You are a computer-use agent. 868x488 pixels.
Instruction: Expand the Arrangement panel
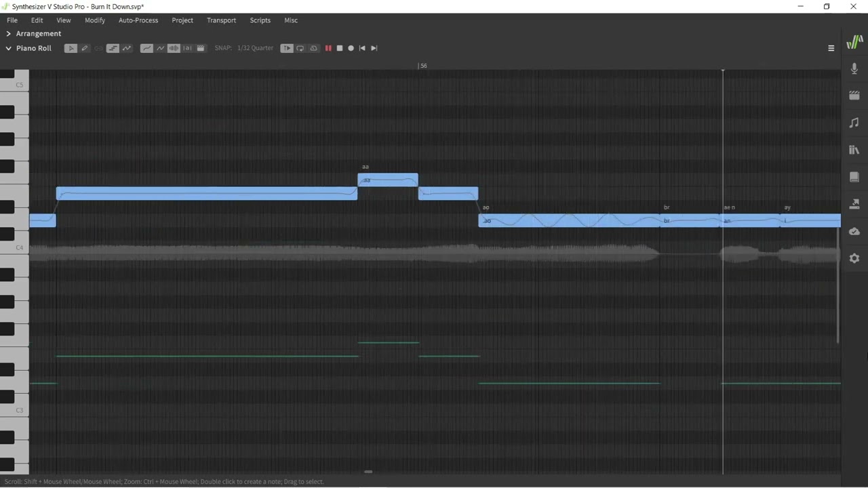point(8,33)
